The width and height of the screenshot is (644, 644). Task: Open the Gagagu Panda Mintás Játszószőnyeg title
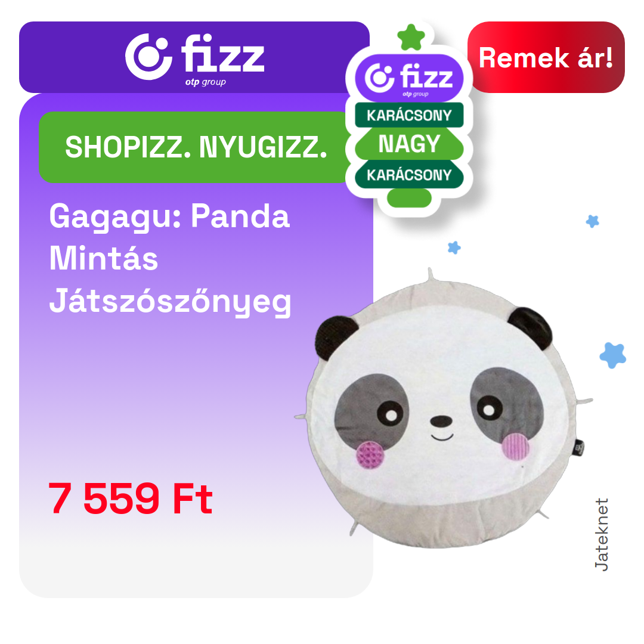pyautogui.click(x=170, y=259)
